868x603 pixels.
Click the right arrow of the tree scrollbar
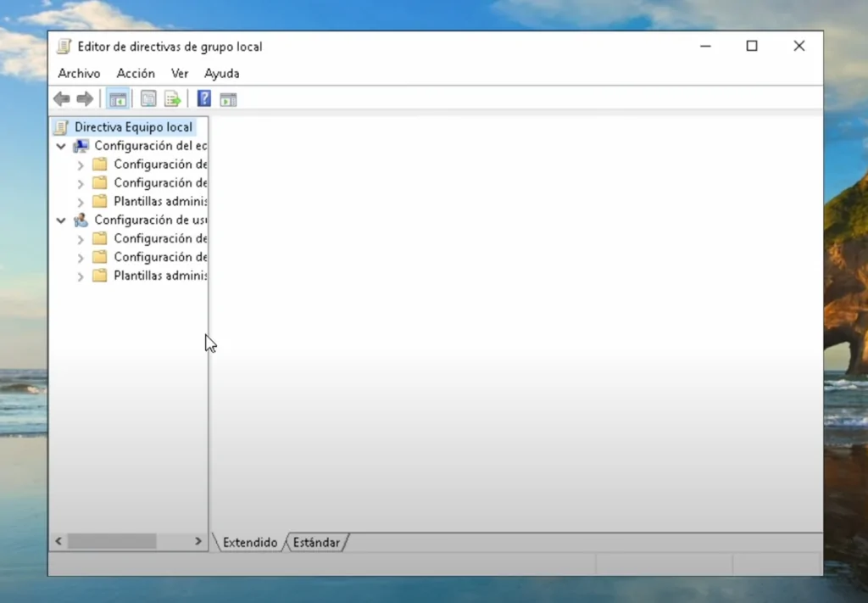[x=198, y=541]
